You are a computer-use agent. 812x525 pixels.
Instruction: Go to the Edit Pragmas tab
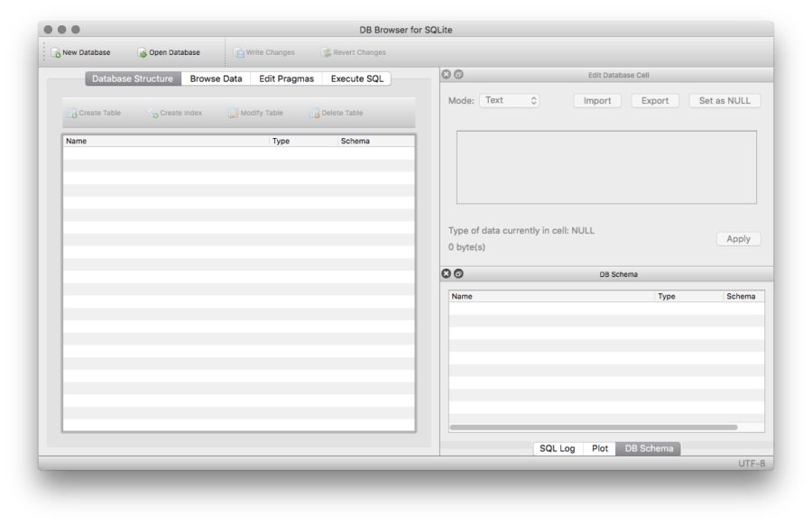[286, 78]
